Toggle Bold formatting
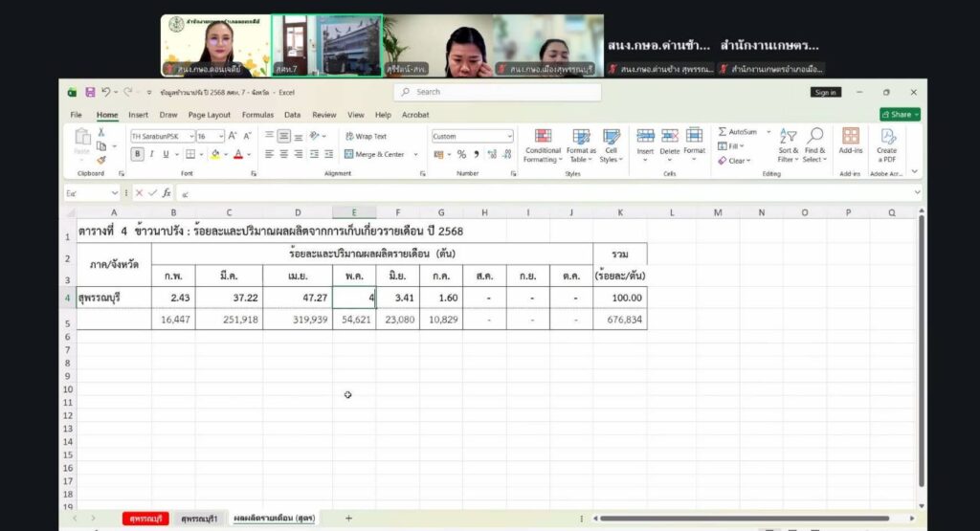Image resolution: width=980 pixels, height=531 pixels. [138, 154]
